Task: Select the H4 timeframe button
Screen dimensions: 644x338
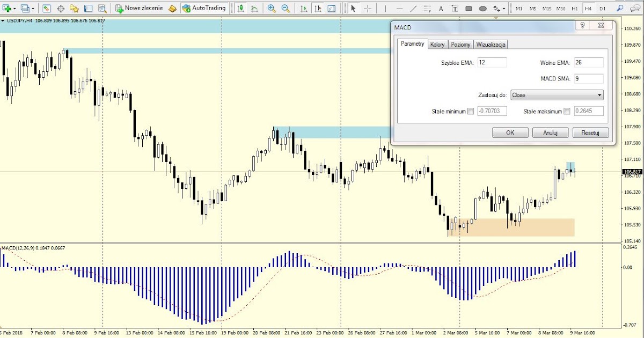Action: point(589,9)
